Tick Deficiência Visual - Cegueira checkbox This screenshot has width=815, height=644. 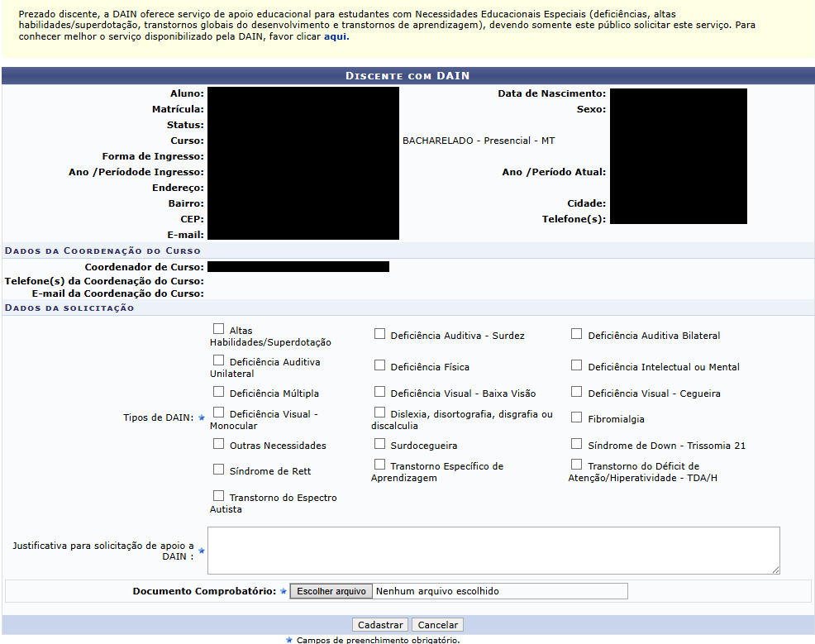(x=576, y=391)
